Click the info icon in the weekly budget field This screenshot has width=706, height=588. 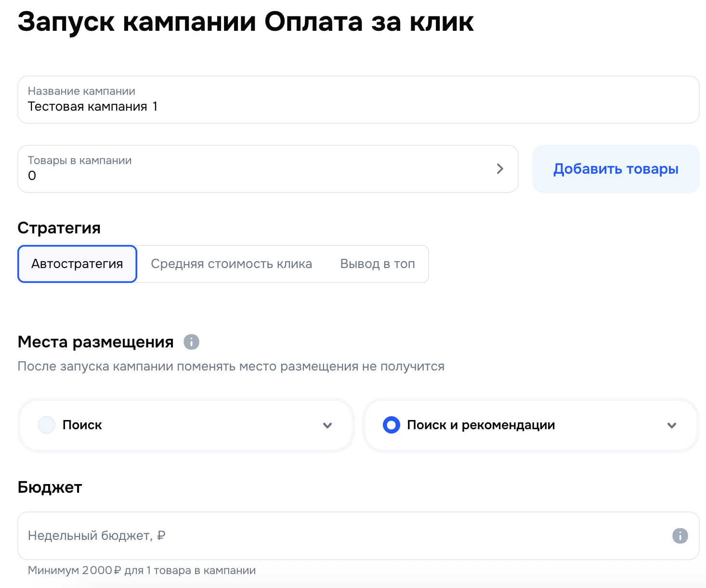coord(680,536)
